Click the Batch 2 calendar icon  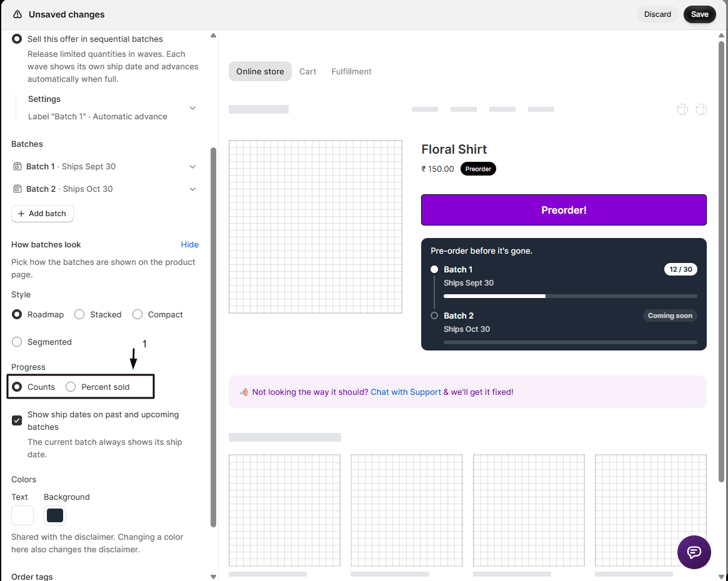coord(17,189)
